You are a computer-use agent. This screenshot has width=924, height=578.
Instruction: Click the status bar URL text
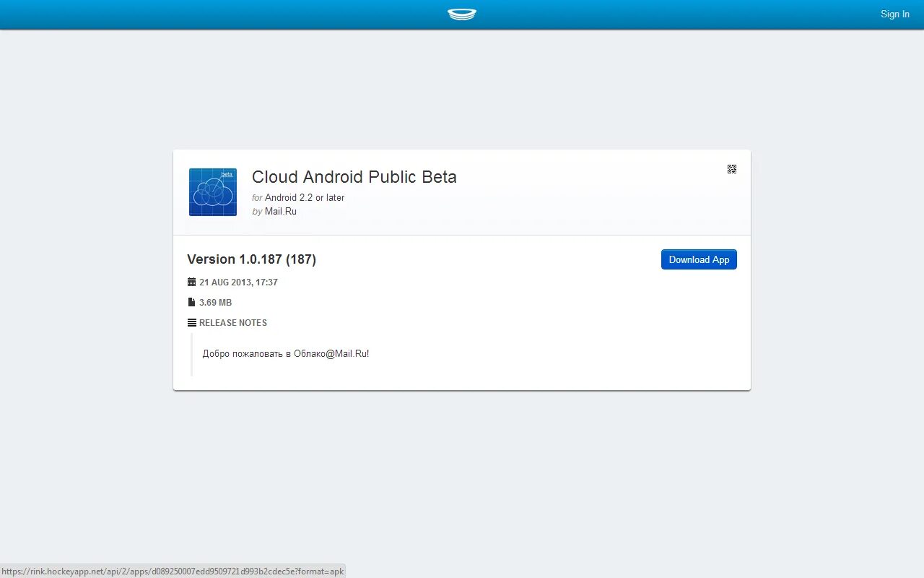pos(173,571)
